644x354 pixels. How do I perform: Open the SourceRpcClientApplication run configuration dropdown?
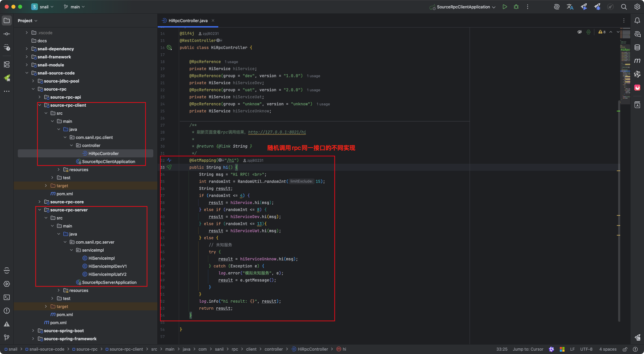[x=463, y=7]
